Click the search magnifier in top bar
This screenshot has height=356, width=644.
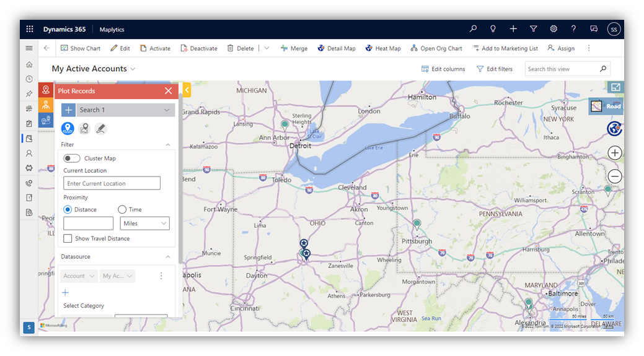(x=473, y=28)
